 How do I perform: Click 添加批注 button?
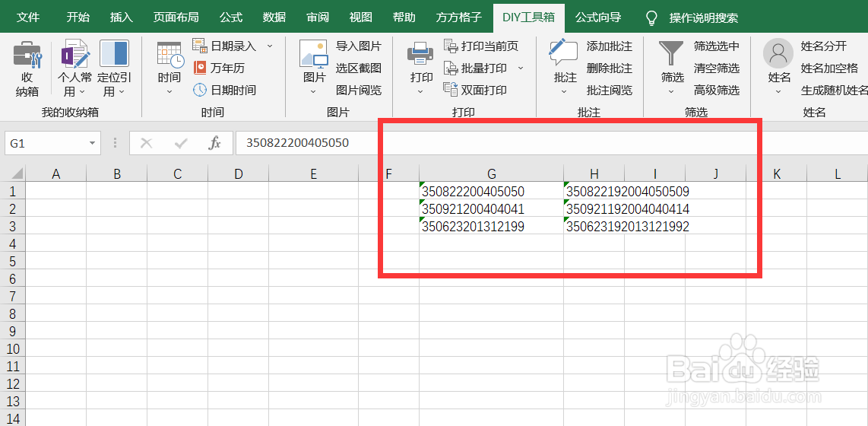(610, 46)
